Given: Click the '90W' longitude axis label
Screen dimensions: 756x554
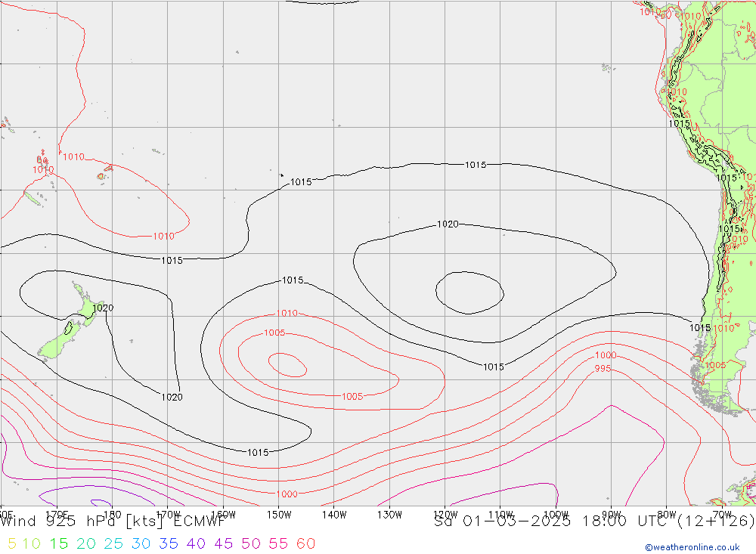Looking at the screenshot, I should click(x=612, y=515).
